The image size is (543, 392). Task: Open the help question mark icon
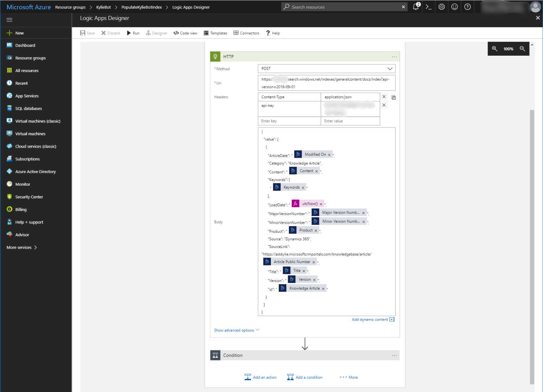[468, 7]
